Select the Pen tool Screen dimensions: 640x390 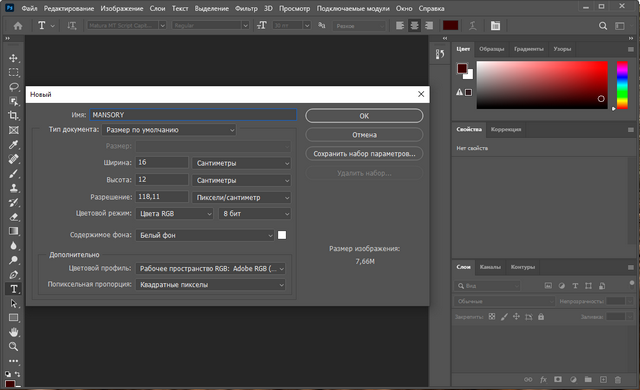pyautogui.click(x=13, y=275)
